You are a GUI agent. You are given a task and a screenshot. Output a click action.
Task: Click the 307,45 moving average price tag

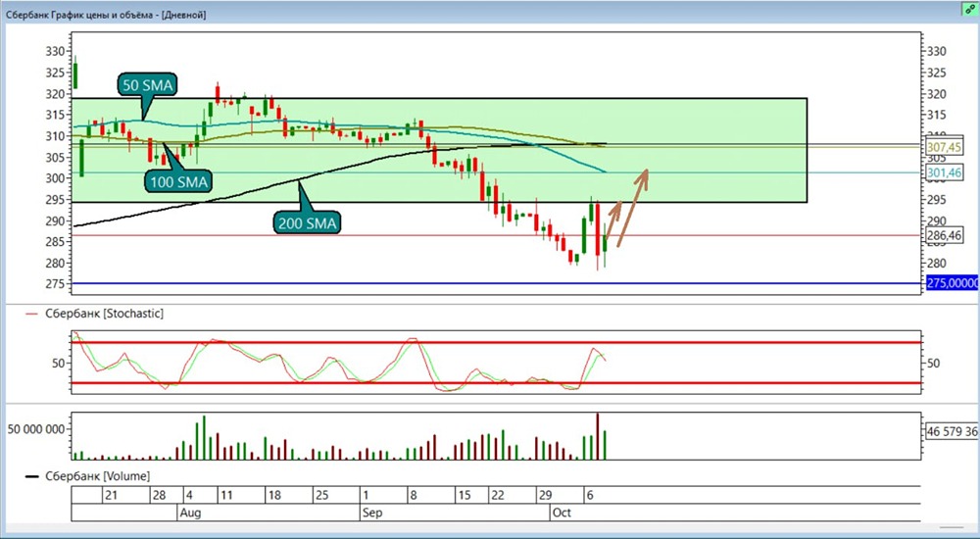(x=945, y=148)
